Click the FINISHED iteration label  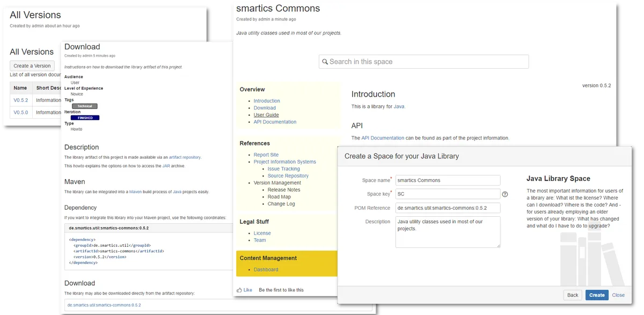tap(85, 118)
